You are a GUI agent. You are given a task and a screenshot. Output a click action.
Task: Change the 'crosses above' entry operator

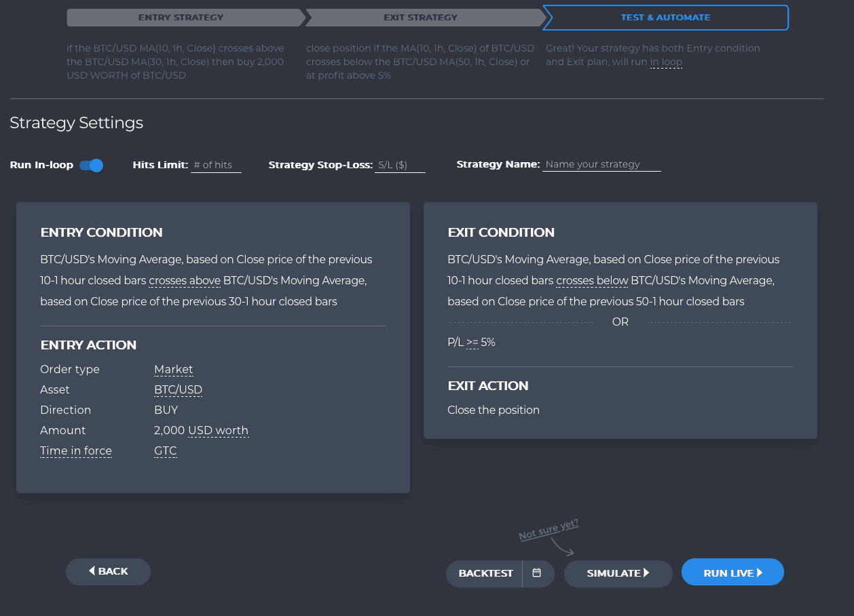click(x=185, y=281)
